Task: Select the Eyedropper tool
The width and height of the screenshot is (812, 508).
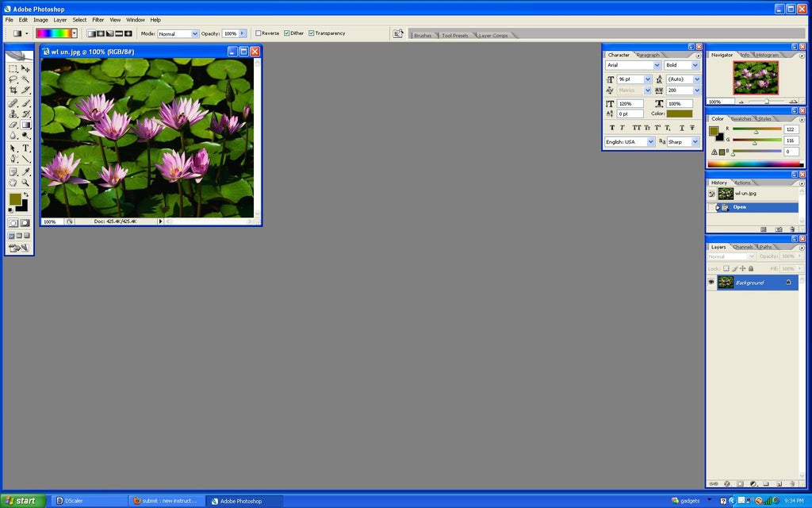Action: pos(25,171)
